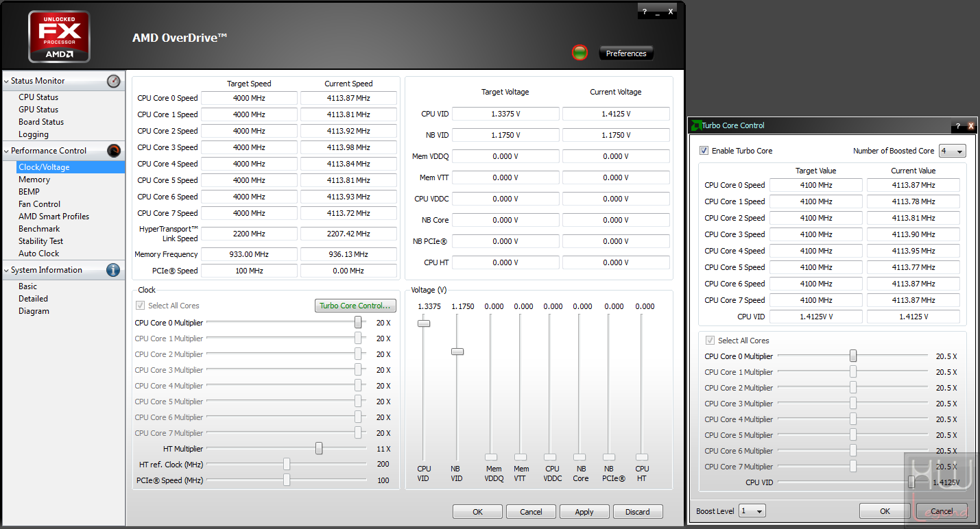This screenshot has width=980, height=529.
Task: Click OK in the Turbo Core Control window
Action: click(x=885, y=511)
